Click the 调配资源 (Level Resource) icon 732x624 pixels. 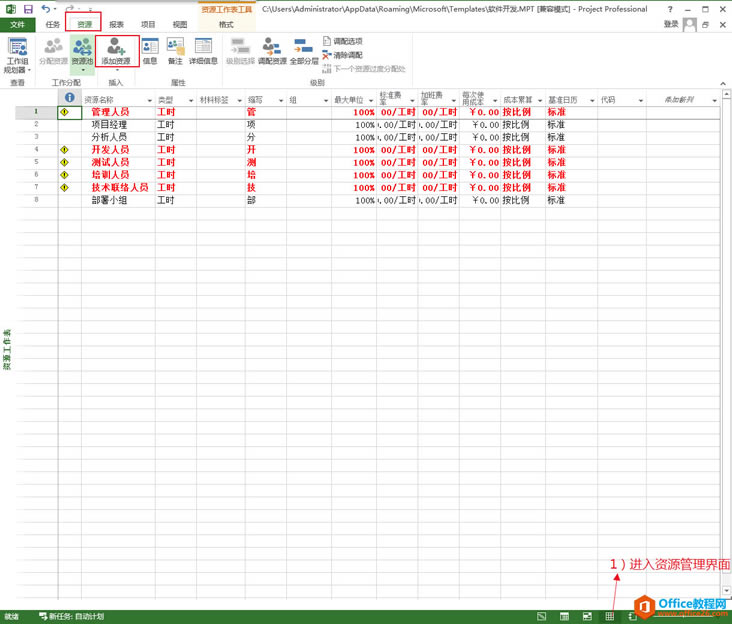pyautogui.click(x=271, y=50)
